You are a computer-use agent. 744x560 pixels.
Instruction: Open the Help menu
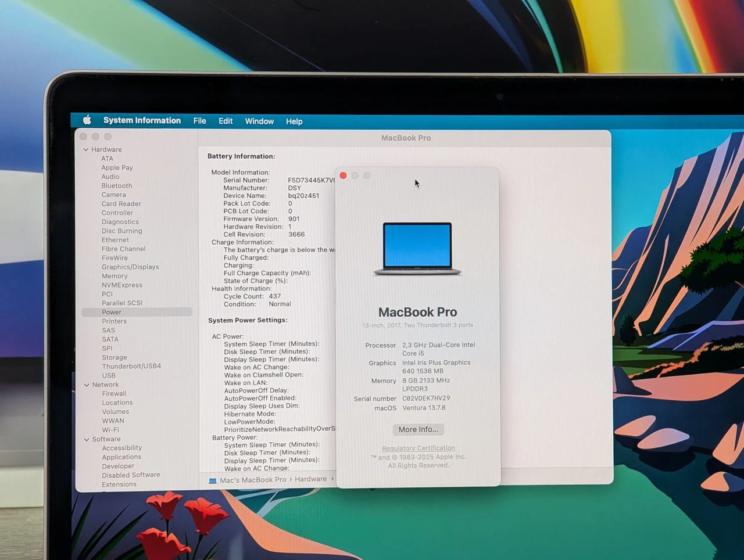click(x=294, y=121)
